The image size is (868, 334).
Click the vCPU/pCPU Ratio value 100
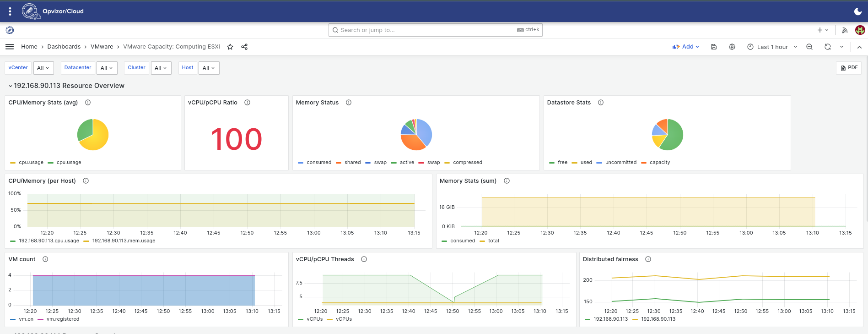[237, 139]
